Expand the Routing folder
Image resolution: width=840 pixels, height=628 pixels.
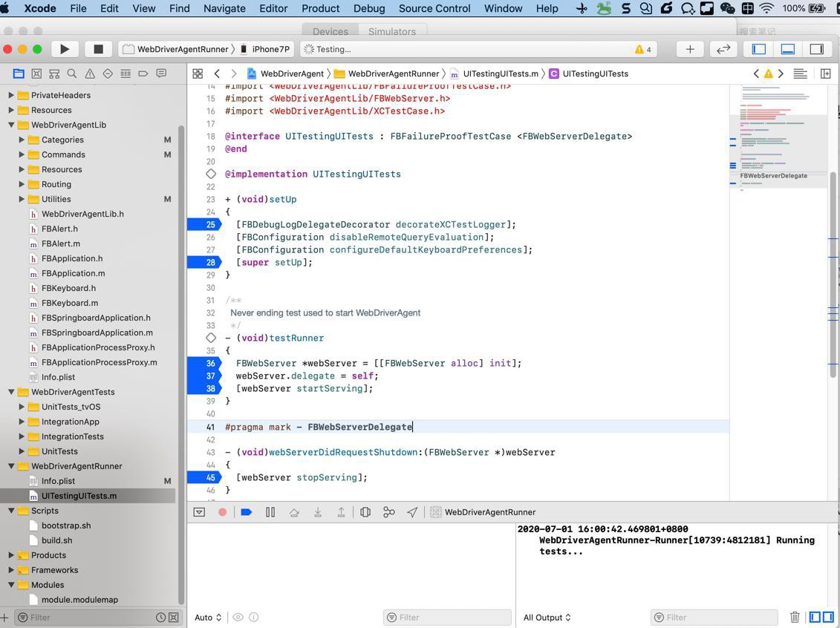pos(22,184)
